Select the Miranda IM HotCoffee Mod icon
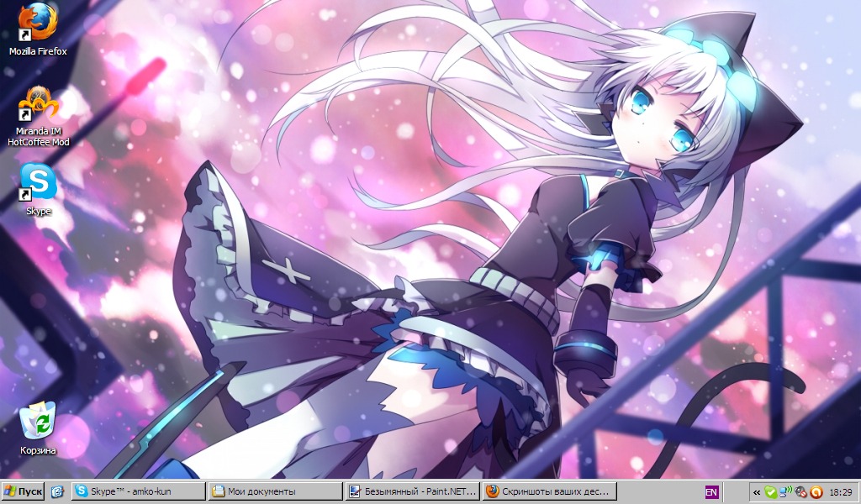861x504 pixels. click(x=38, y=105)
